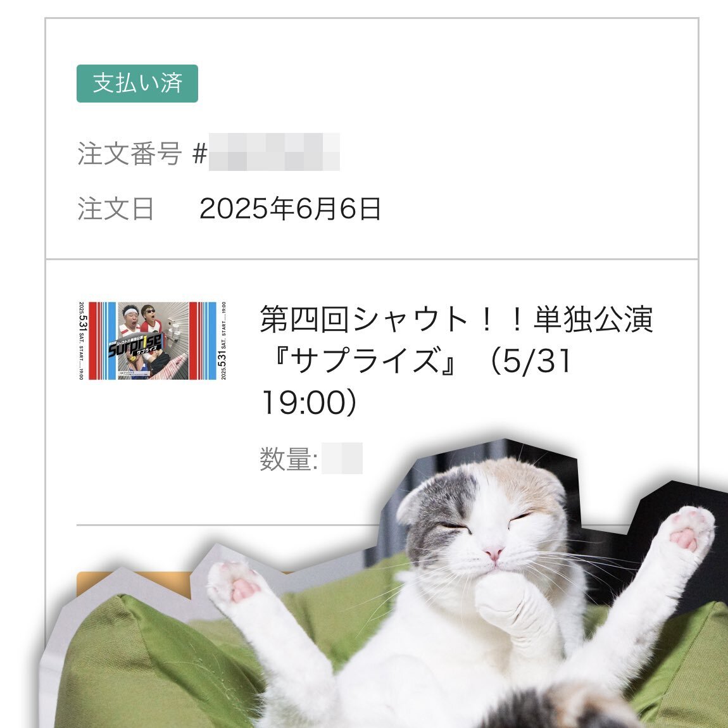Click the 注文番号 label
Viewport: 728px width, 728px height.
(x=130, y=153)
